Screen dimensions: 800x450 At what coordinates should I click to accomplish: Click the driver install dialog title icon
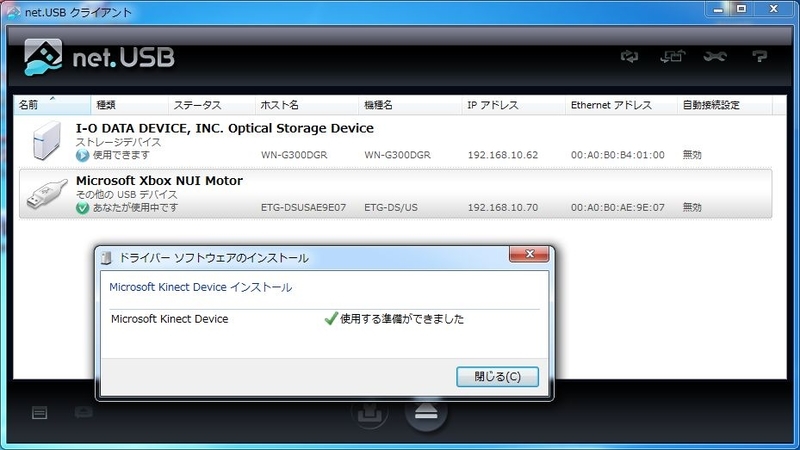(106, 258)
